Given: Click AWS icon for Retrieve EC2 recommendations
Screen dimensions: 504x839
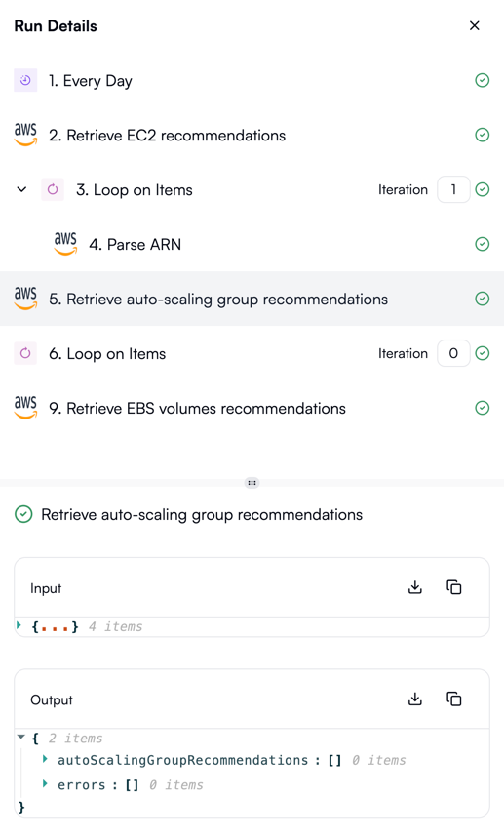Looking at the screenshot, I should point(25,135).
